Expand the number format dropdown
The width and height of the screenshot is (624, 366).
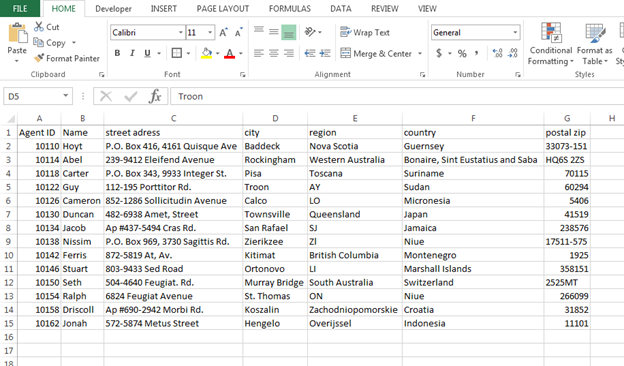click(x=515, y=33)
